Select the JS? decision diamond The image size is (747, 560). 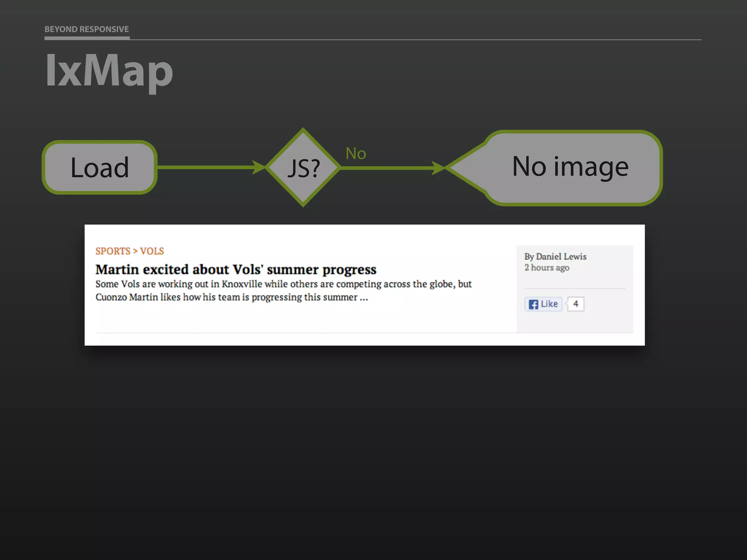[x=303, y=167]
